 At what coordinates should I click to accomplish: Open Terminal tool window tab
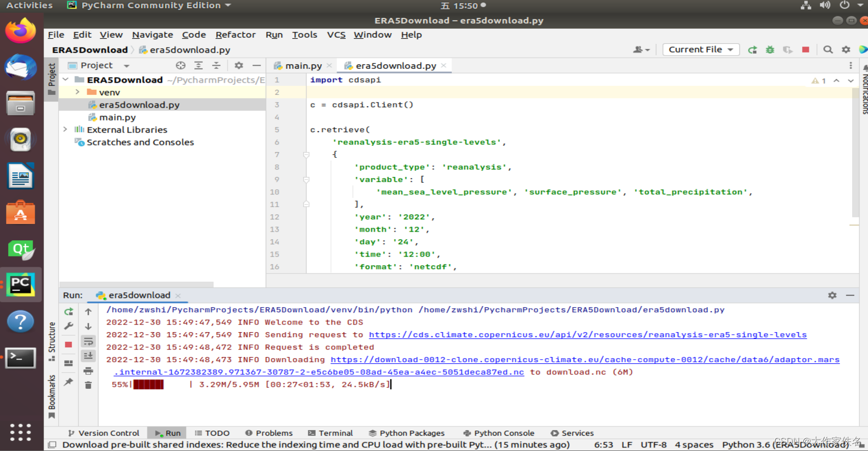[x=330, y=433]
